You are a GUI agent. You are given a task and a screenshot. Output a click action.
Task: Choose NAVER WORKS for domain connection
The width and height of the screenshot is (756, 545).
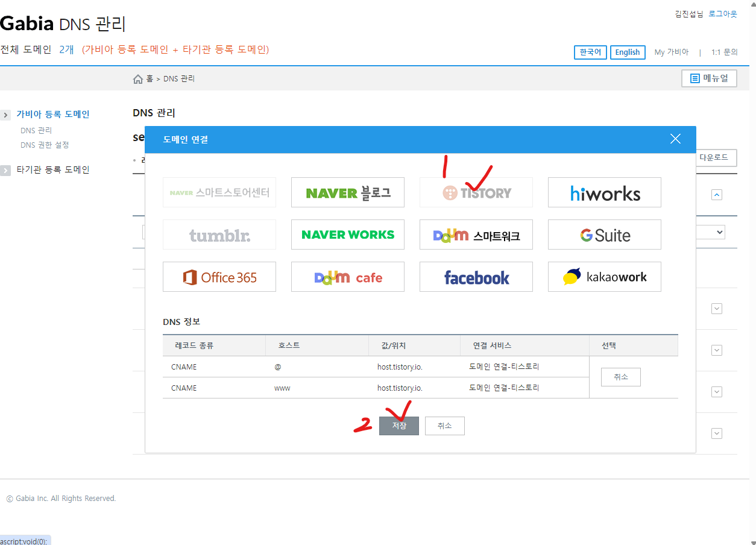347,234
